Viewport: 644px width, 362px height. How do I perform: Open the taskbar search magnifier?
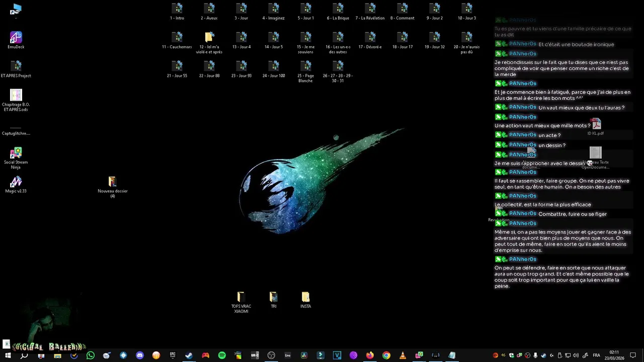click(24, 355)
